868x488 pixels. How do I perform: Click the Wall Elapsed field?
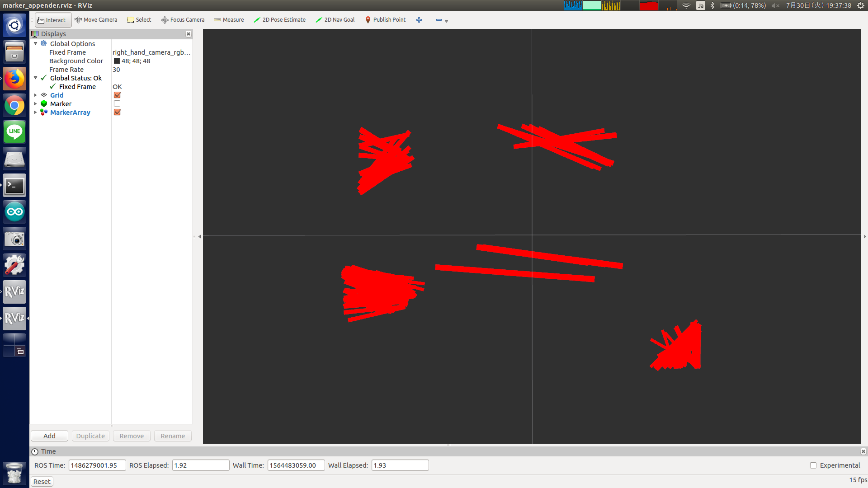click(400, 465)
